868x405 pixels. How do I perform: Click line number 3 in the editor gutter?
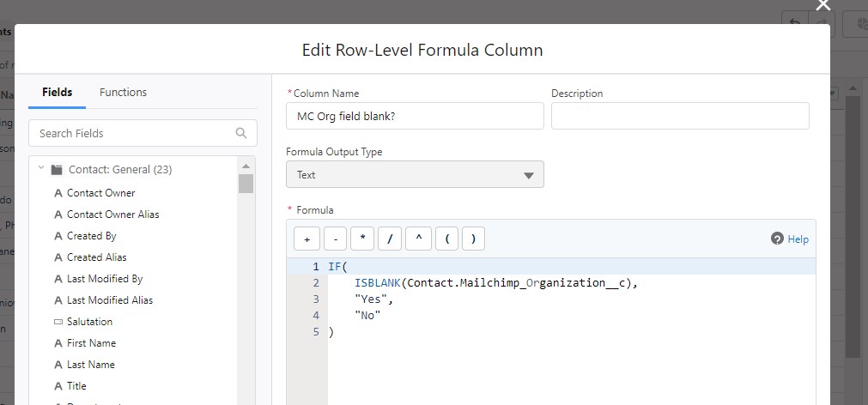click(x=316, y=299)
